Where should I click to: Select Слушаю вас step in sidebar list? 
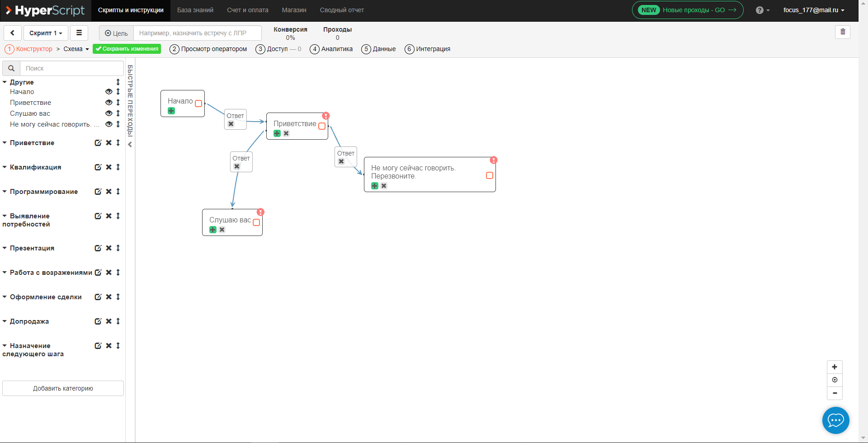tap(30, 113)
